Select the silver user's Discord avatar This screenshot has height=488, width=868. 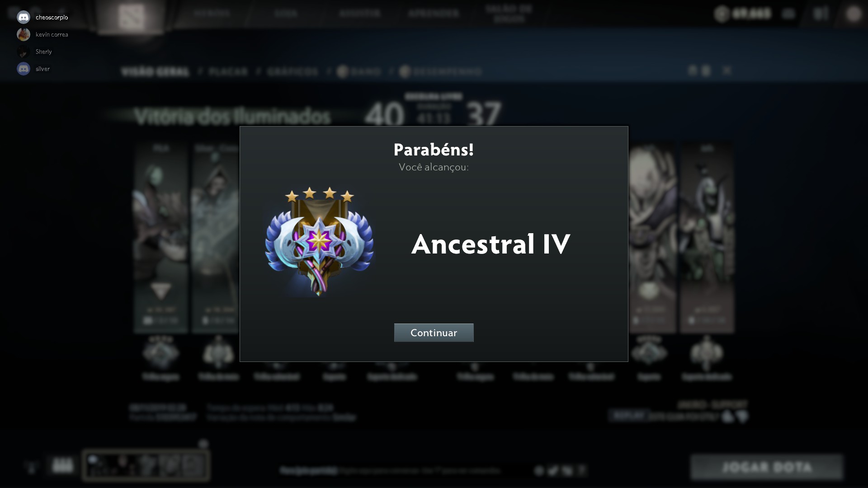pos(24,69)
